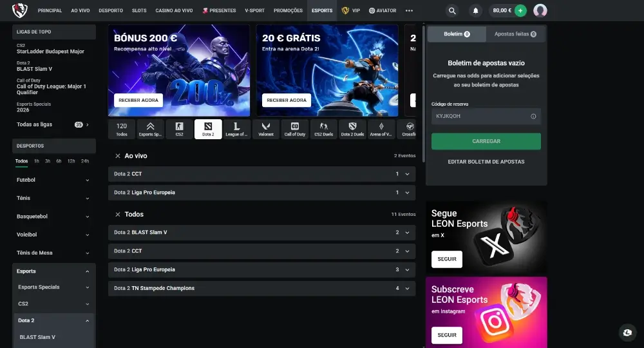
Task: Click the Código de reserva input field
Action: tap(480, 117)
